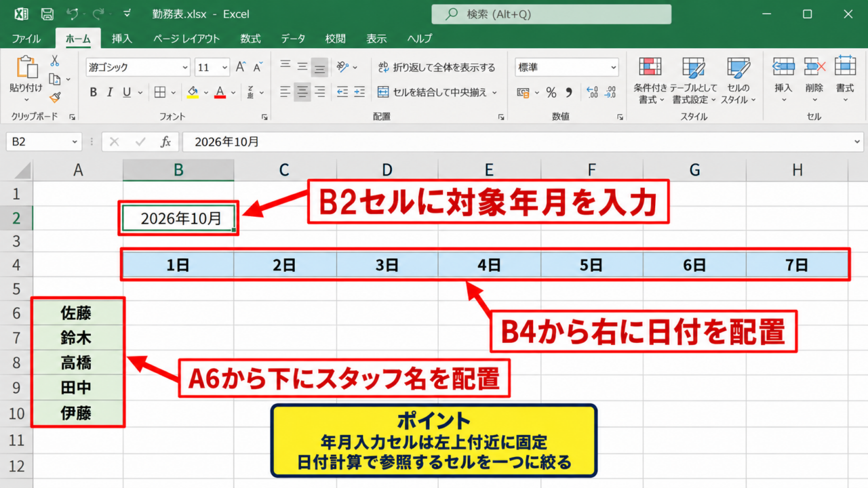Switch to the 挿入 tab
The width and height of the screenshot is (868, 488).
click(122, 39)
